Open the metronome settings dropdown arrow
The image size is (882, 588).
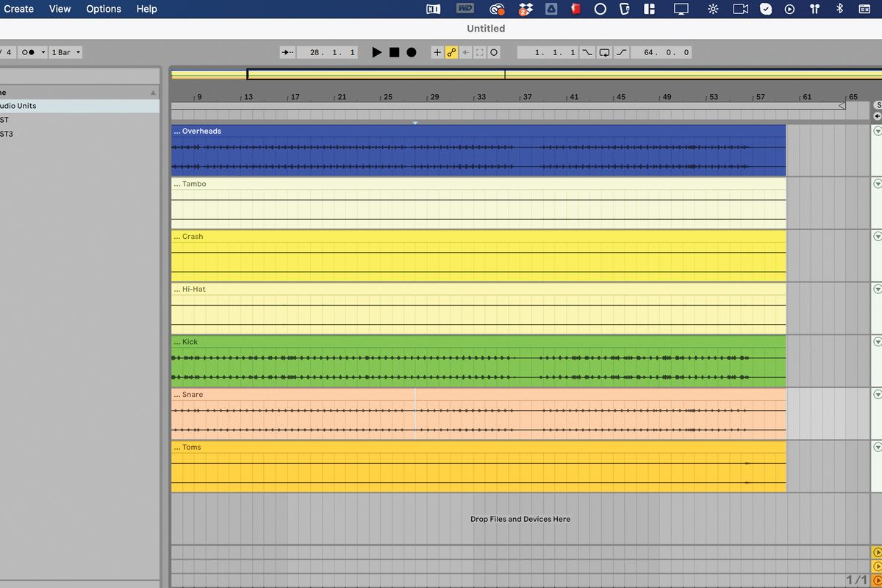[43, 51]
